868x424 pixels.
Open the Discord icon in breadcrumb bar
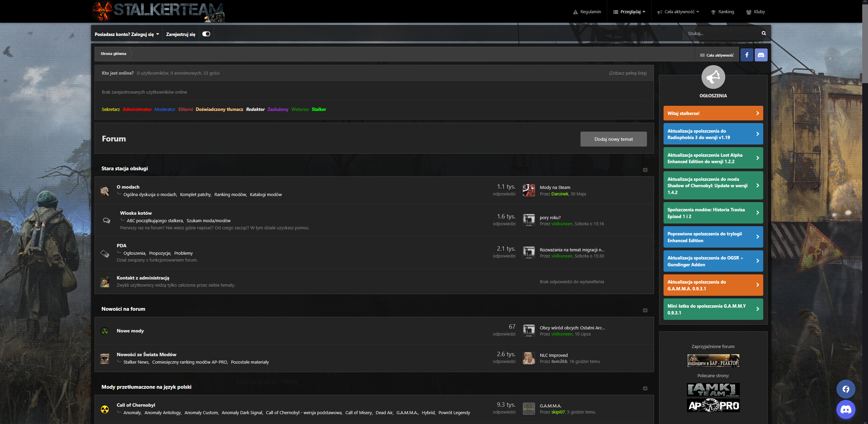pyautogui.click(x=761, y=55)
